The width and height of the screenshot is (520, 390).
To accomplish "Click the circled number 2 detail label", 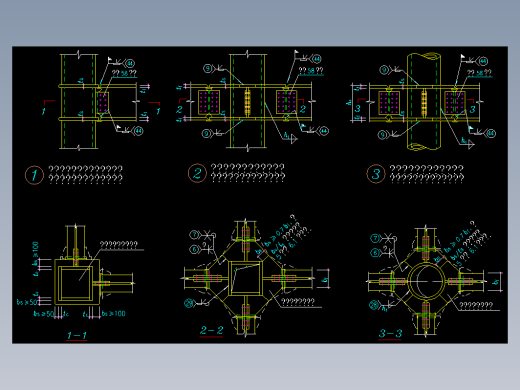I will [x=197, y=173].
